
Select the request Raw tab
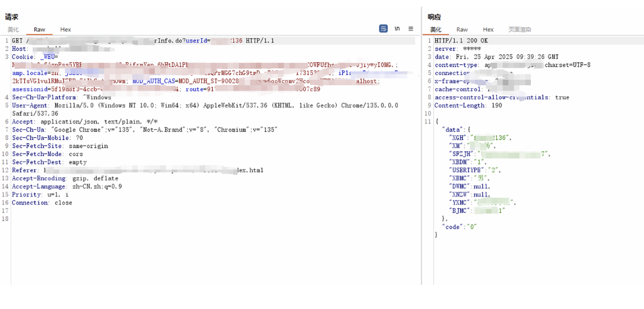coord(39,30)
